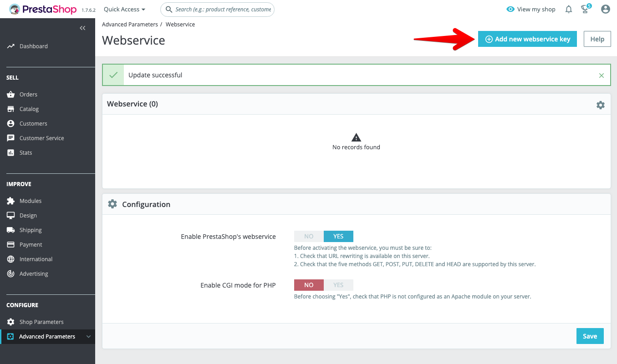Dismiss the Update successful alert

click(x=602, y=76)
